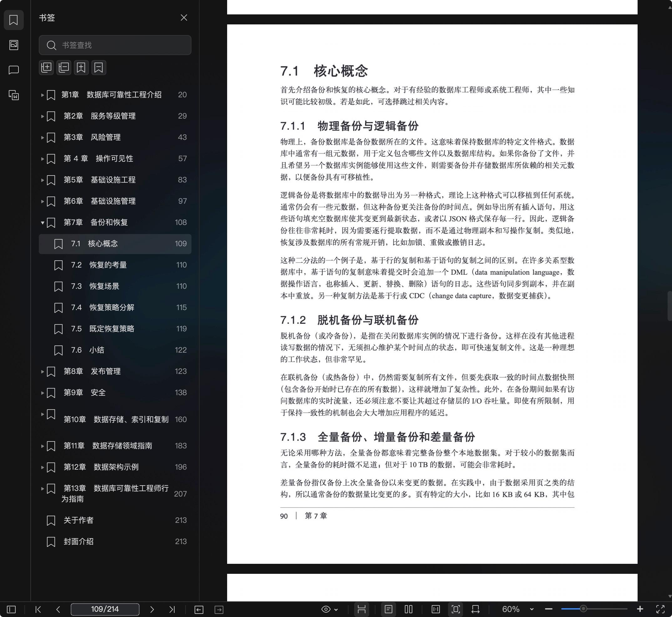Screen dimensions: 672x617
Task: Open the comments panel icon
Action: point(13,70)
